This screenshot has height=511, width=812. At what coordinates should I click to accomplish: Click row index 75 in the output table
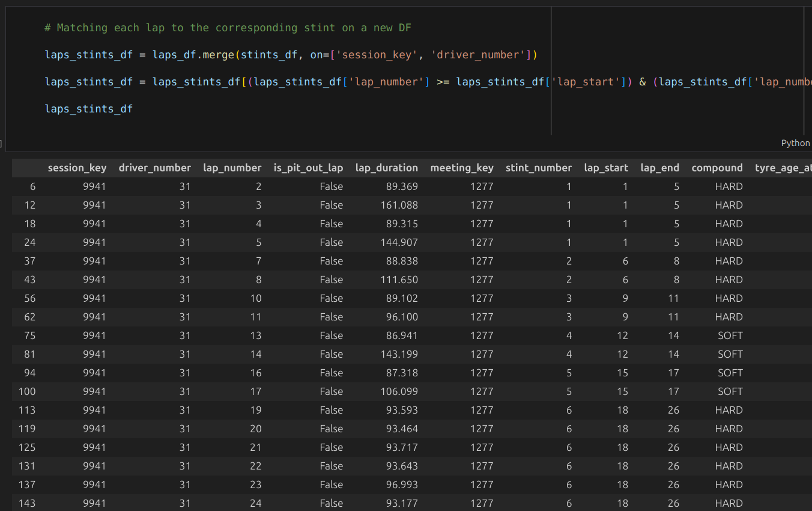click(x=29, y=335)
